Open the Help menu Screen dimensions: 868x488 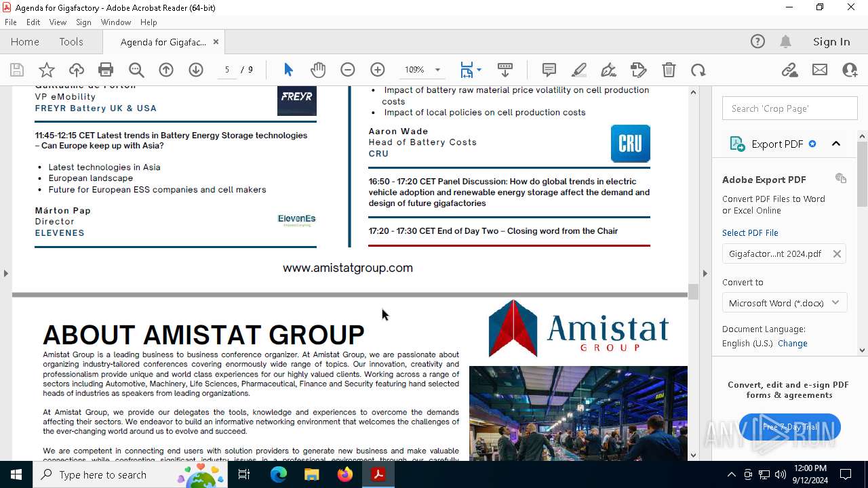(149, 22)
